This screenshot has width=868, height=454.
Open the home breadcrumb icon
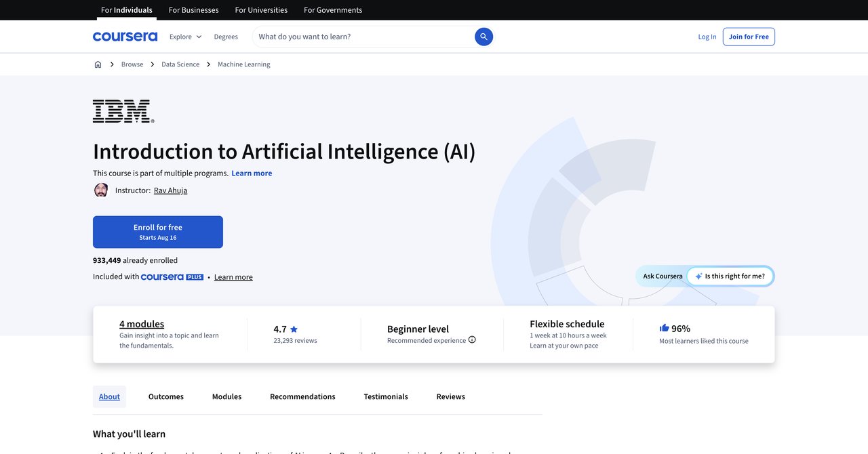pyautogui.click(x=98, y=64)
